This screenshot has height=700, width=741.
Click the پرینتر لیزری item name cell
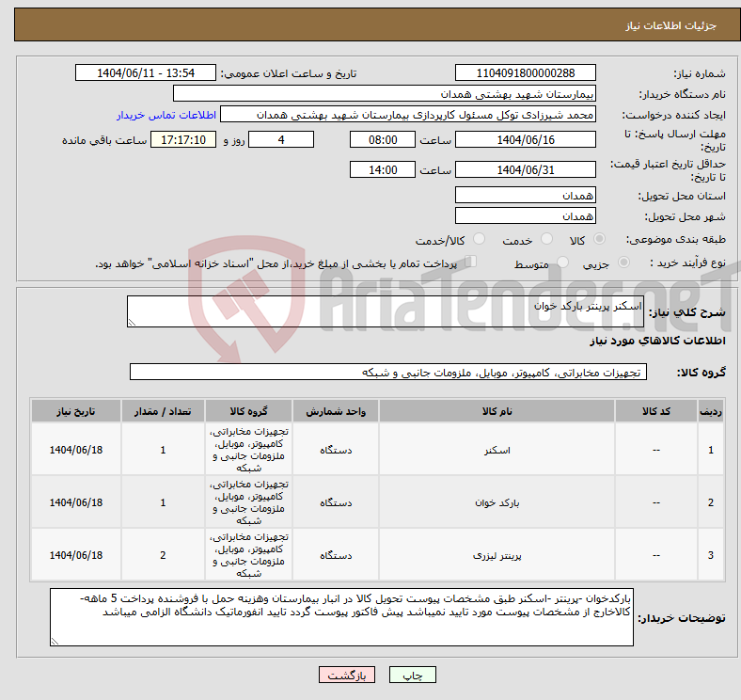click(497, 555)
